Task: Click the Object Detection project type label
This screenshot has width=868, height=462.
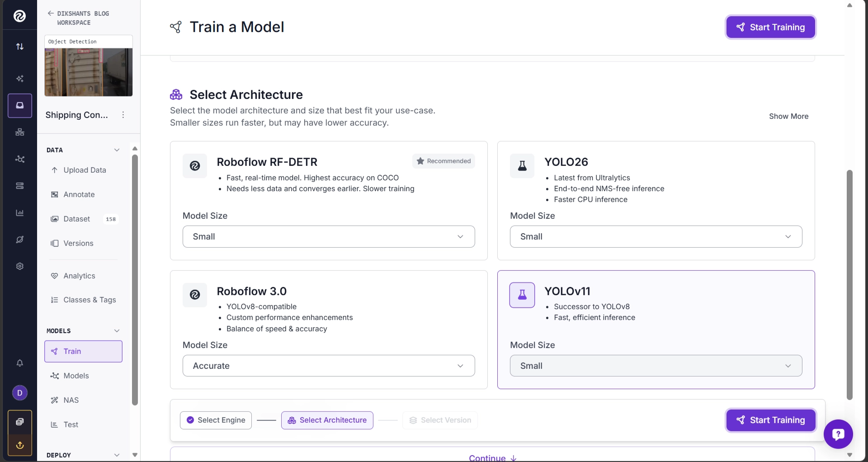Action: click(72, 42)
